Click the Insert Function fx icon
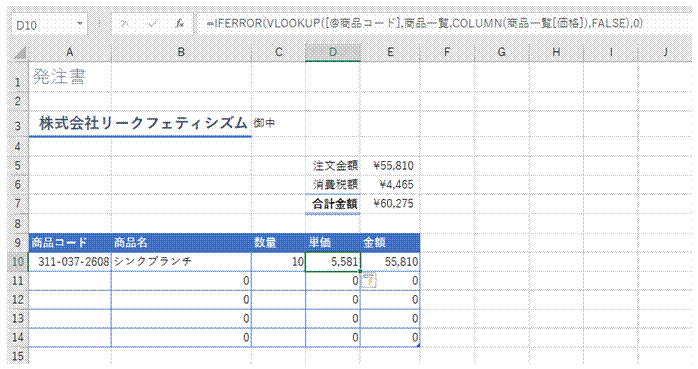The width and height of the screenshot is (698, 369). (179, 24)
